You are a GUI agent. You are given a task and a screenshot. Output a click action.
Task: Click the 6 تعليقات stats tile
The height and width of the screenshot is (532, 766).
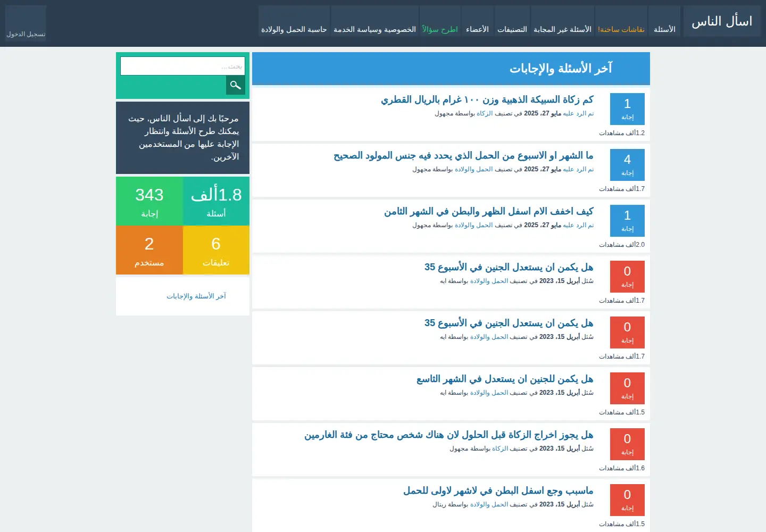216,250
